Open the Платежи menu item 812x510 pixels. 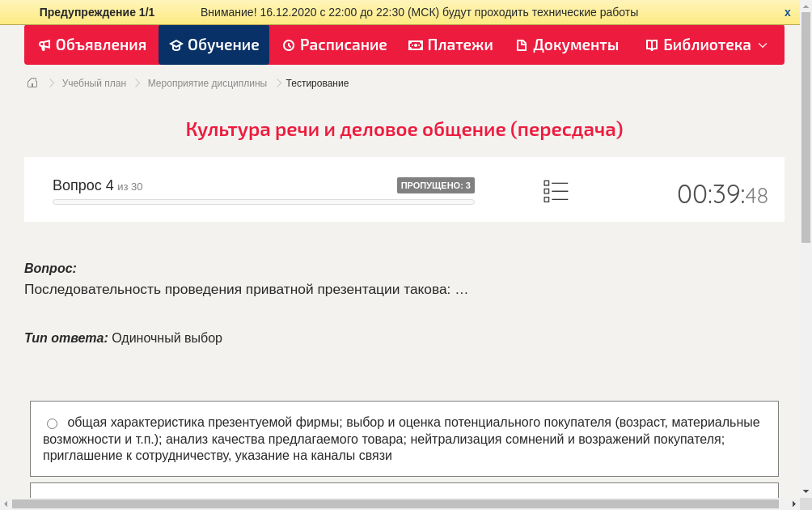(450, 45)
